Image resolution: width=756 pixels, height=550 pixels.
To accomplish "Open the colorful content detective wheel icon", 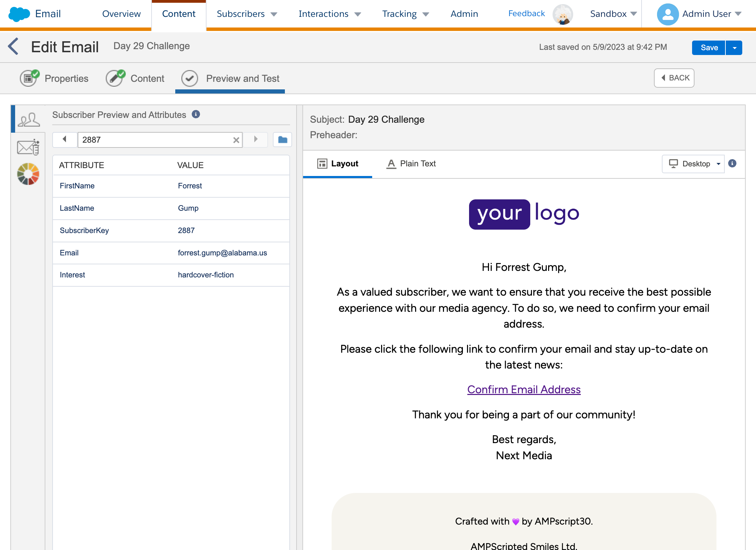I will coord(28,174).
